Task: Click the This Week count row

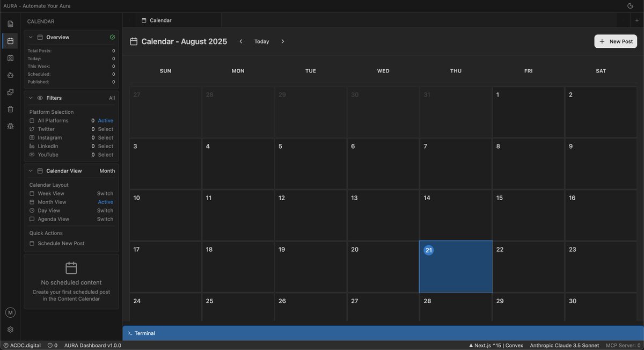Action: click(71, 67)
